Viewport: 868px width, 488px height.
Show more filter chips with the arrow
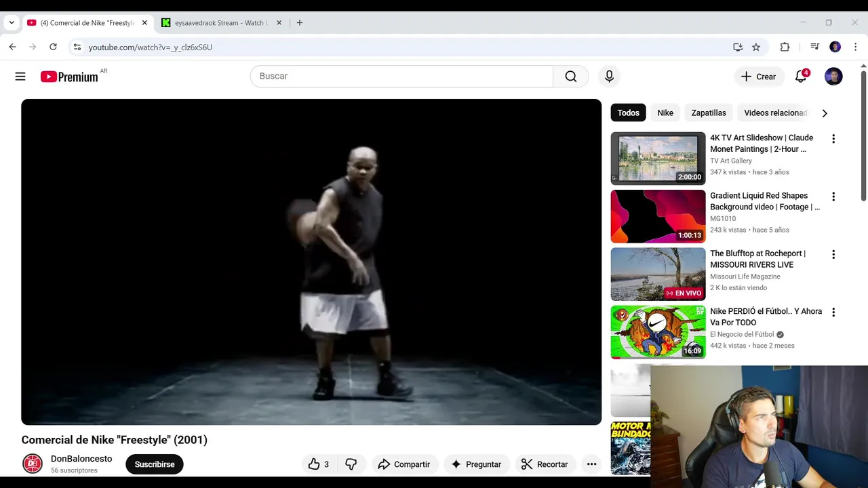tap(825, 113)
